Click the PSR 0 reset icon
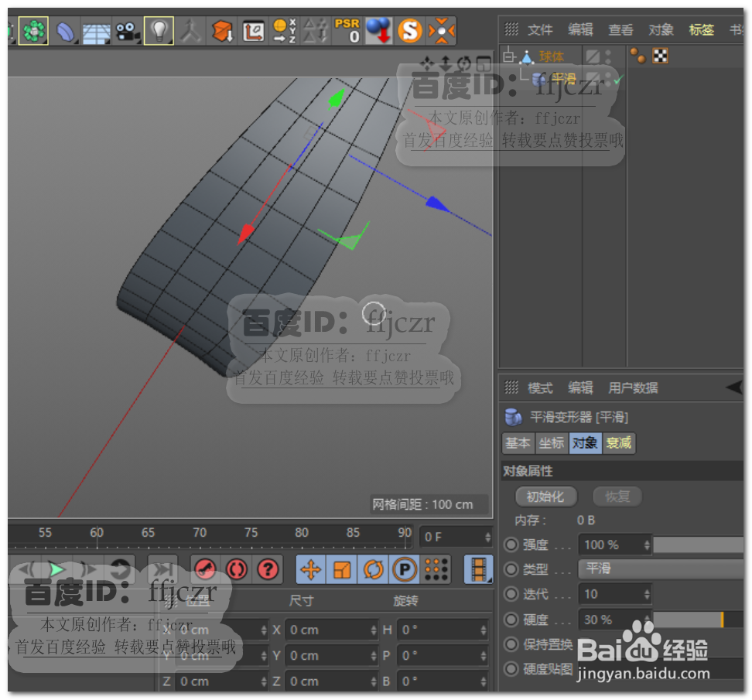Viewport: 752px width, 700px height. point(347,31)
